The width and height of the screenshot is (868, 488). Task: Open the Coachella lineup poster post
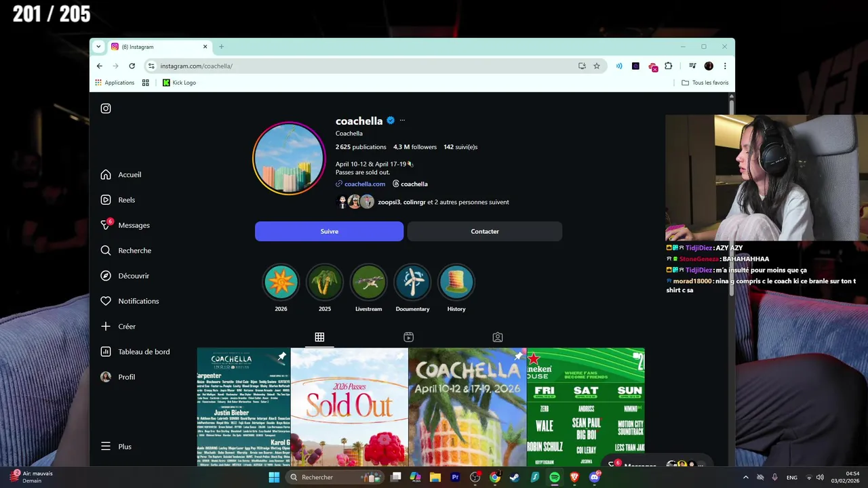coord(243,407)
